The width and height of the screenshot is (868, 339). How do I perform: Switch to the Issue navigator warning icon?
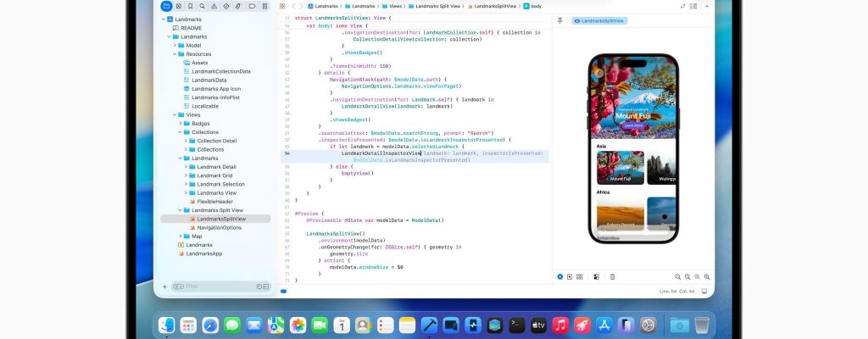coord(214,6)
